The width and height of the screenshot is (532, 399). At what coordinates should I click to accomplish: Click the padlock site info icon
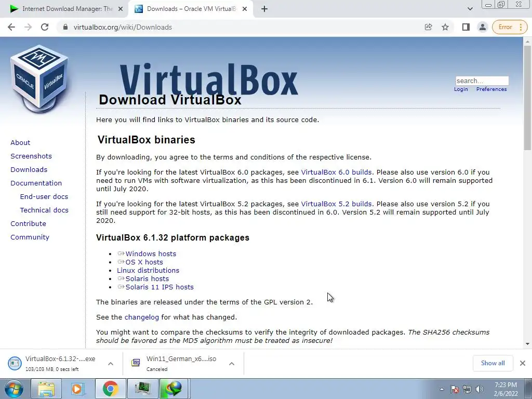coord(65,27)
